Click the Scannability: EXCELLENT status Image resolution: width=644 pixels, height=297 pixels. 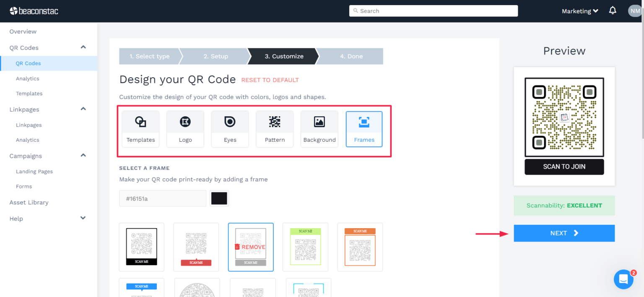[564, 206]
